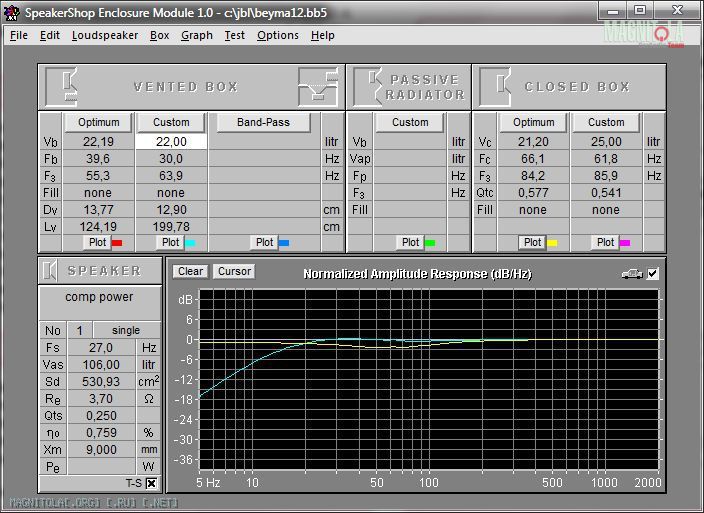The height and width of the screenshot is (513, 704).
Task: Click the cyan plot color swatch
Action: click(190, 243)
